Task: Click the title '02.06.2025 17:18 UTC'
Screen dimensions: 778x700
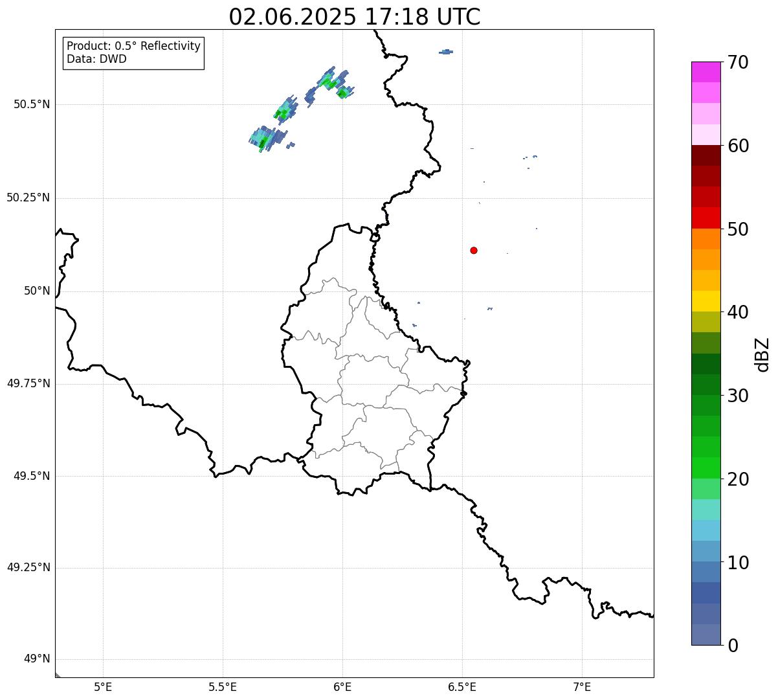Action: [355, 17]
